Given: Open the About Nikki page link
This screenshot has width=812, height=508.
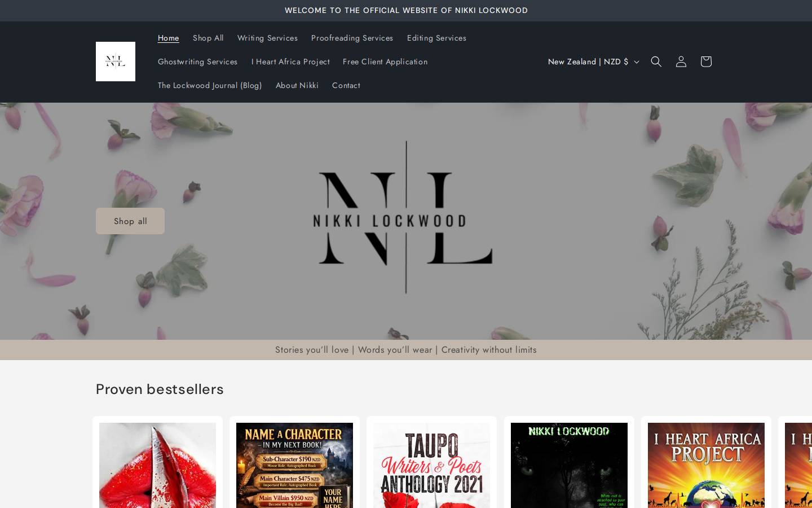Looking at the screenshot, I should (297, 85).
